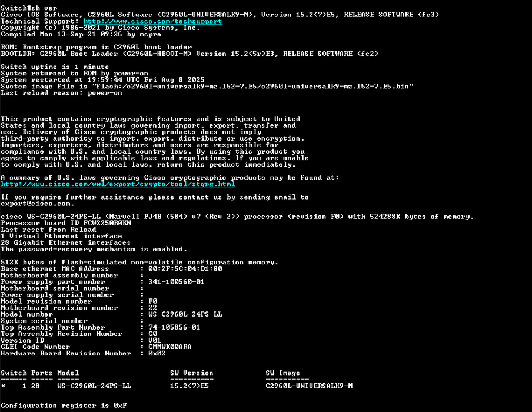Click '1 Virtual Ethernet interface' line
The image size is (532, 412).
click(x=61, y=236)
